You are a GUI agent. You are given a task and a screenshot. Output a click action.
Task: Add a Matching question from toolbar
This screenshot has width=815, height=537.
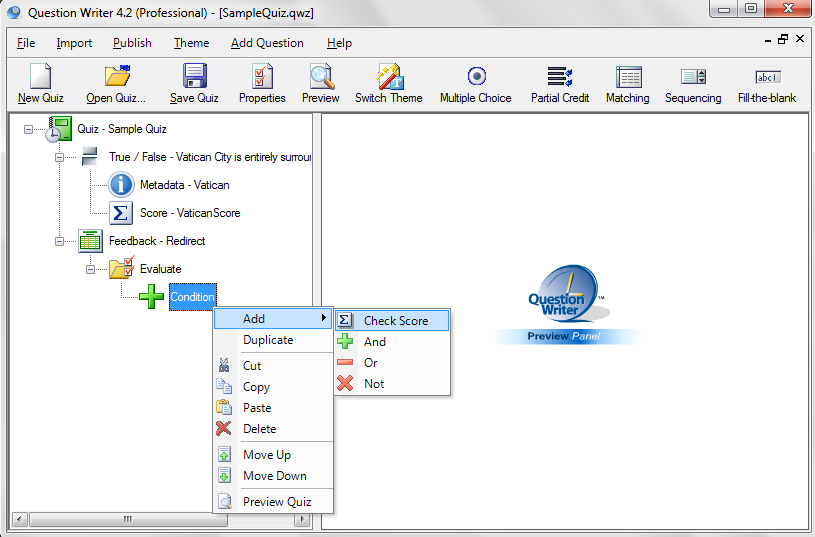pos(628,76)
